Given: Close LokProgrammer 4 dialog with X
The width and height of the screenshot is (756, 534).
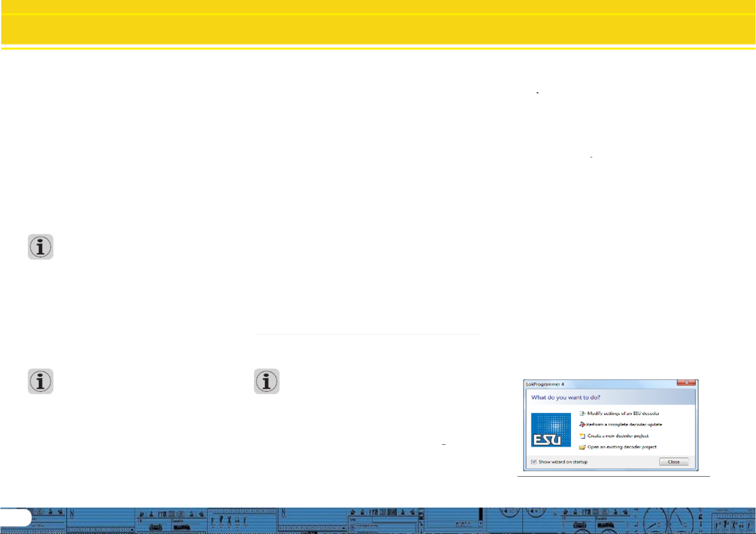Looking at the screenshot, I should point(686,383).
